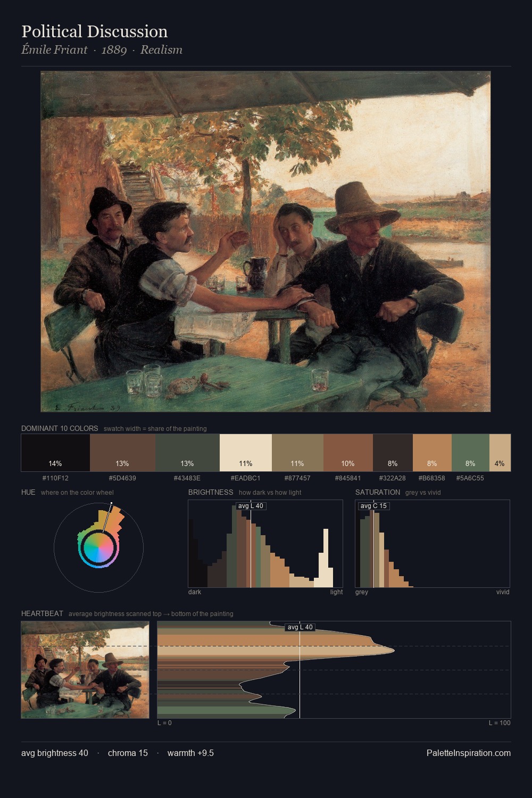
Task: Open the small painting thumbnail beside Heartbeat chart
Action: tap(85, 670)
